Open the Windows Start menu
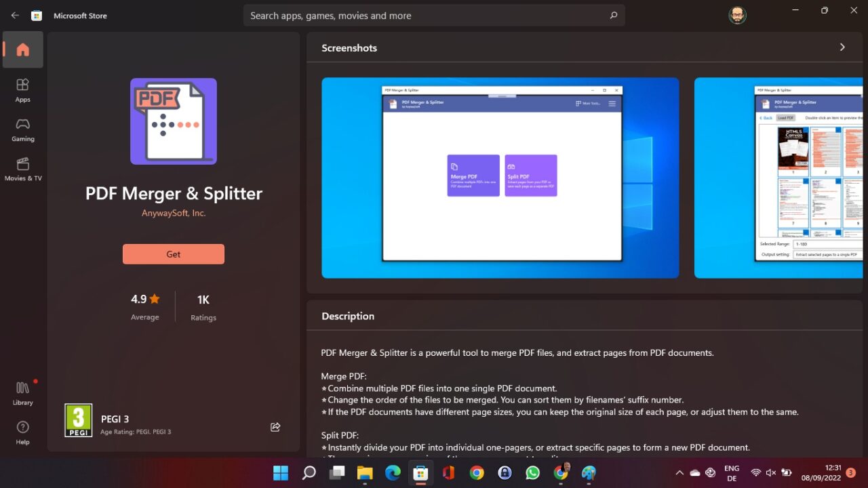Image resolution: width=868 pixels, height=488 pixels. pos(280,472)
